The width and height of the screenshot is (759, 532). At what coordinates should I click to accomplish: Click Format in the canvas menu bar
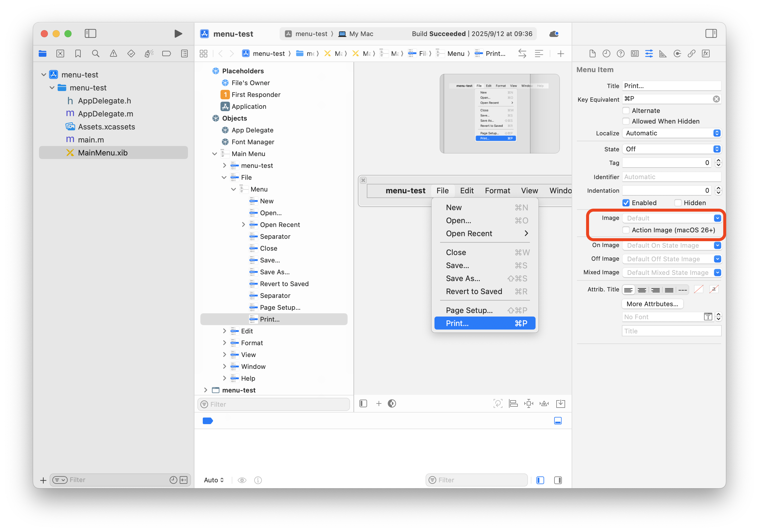497,190
